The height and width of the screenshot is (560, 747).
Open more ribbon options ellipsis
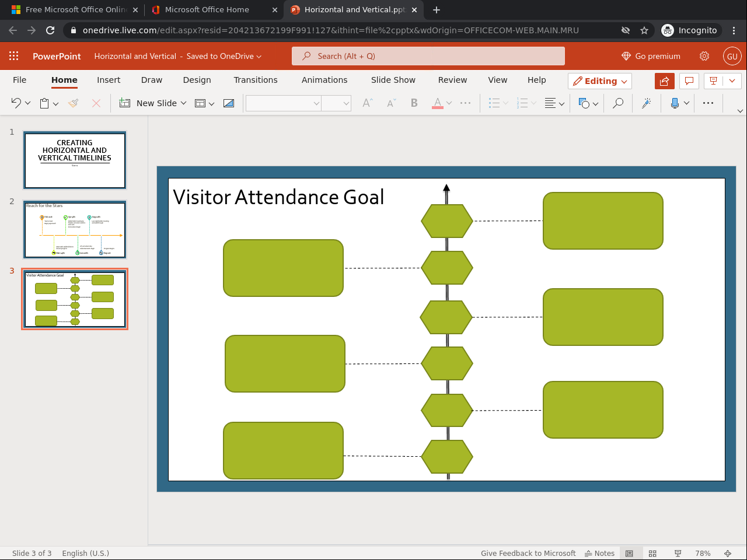tap(708, 103)
